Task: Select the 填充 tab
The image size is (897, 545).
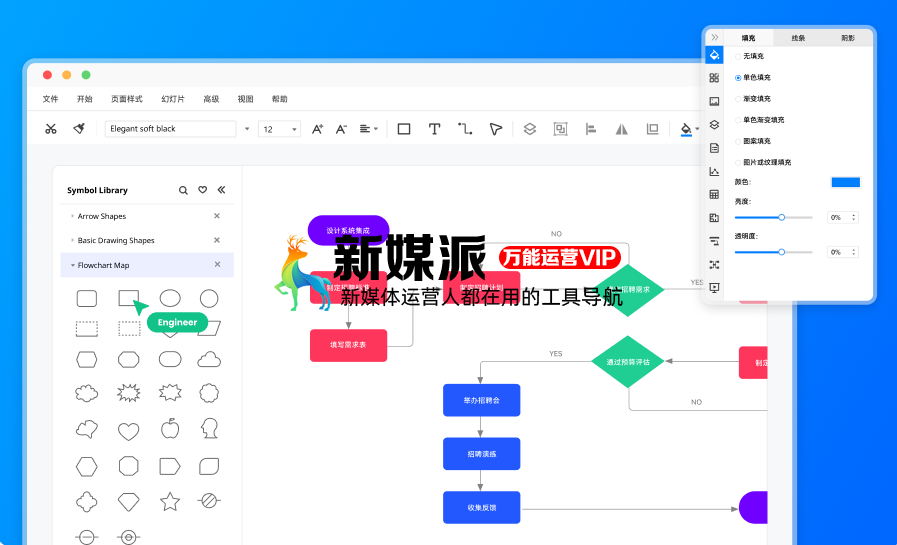Action: tap(748, 38)
